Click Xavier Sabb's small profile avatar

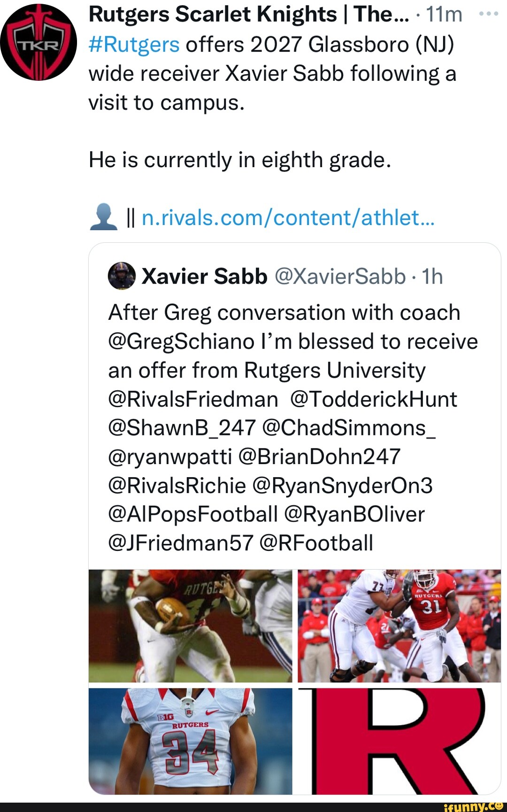tap(122, 276)
